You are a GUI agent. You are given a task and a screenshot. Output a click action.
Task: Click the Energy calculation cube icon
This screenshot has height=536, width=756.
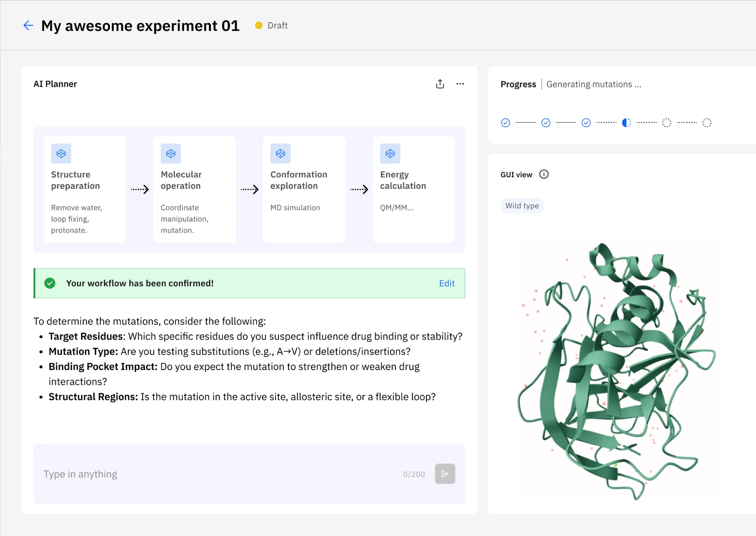pos(390,153)
